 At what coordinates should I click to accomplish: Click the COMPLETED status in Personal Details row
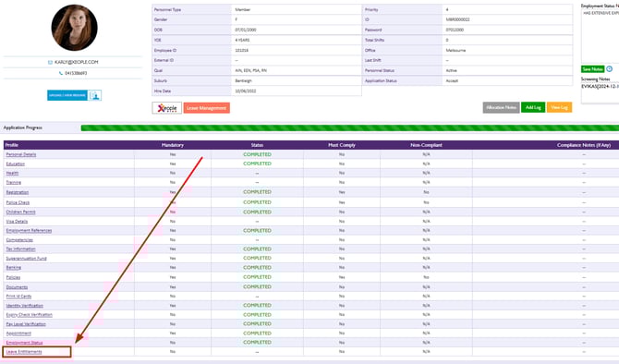pyautogui.click(x=257, y=154)
